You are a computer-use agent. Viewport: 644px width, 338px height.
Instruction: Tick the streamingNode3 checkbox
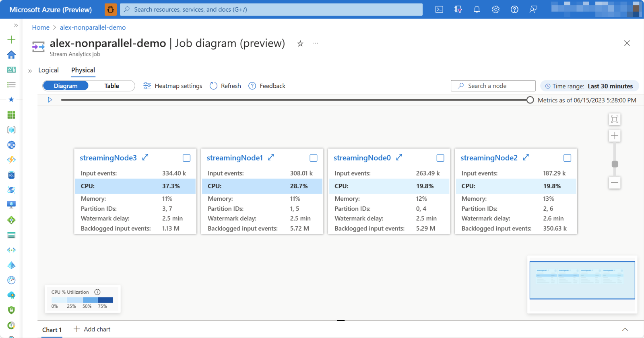point(186,158)
